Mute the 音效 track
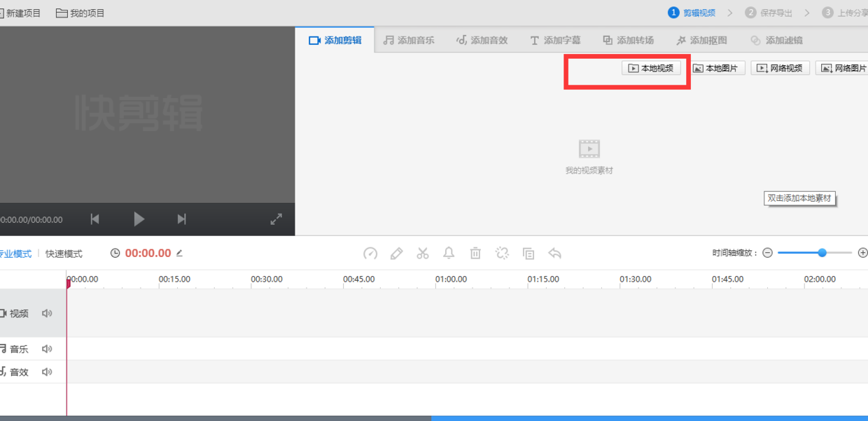Screen dimensions: 868x421 47,372
